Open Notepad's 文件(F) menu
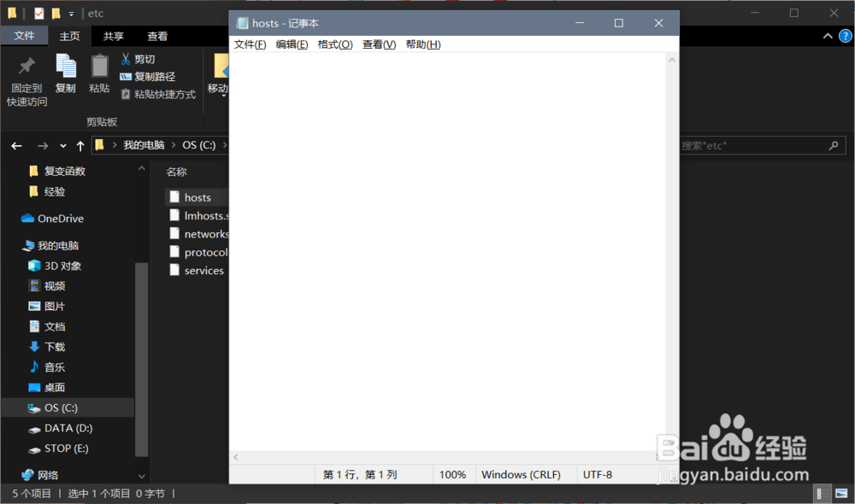The height and width of the screenshot is (504, 855). 250,44
